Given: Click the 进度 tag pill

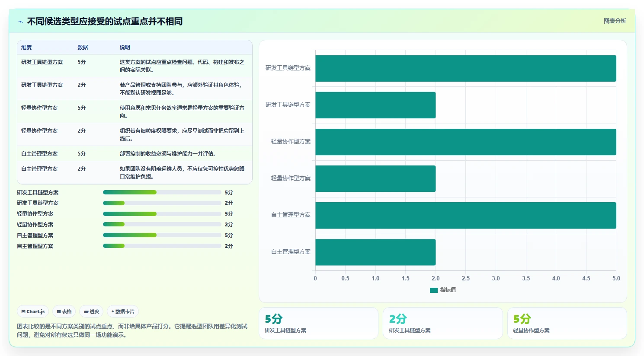Looking at the screenshot, I should [91, 311].
